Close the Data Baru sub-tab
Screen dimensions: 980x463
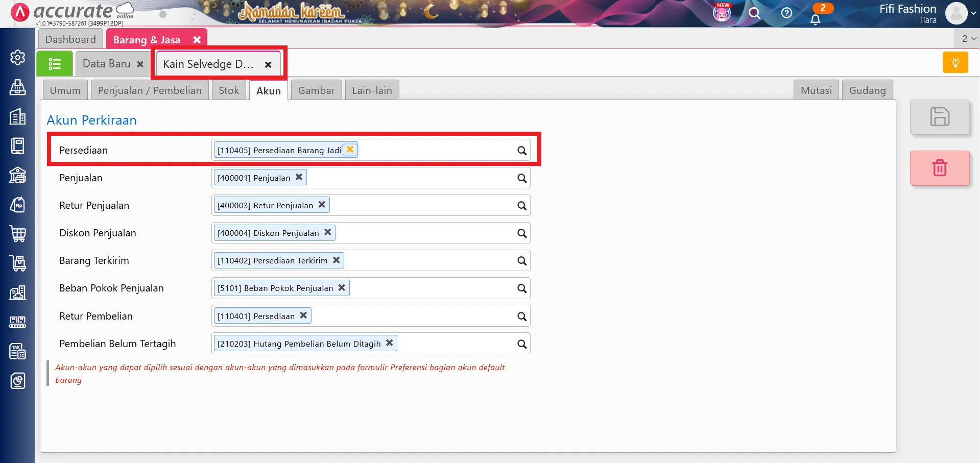(x=140, y=64)
